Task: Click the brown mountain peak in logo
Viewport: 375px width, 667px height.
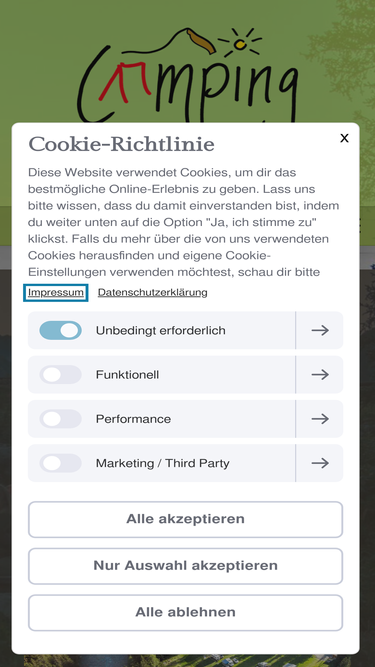Action: coord(201,41)
